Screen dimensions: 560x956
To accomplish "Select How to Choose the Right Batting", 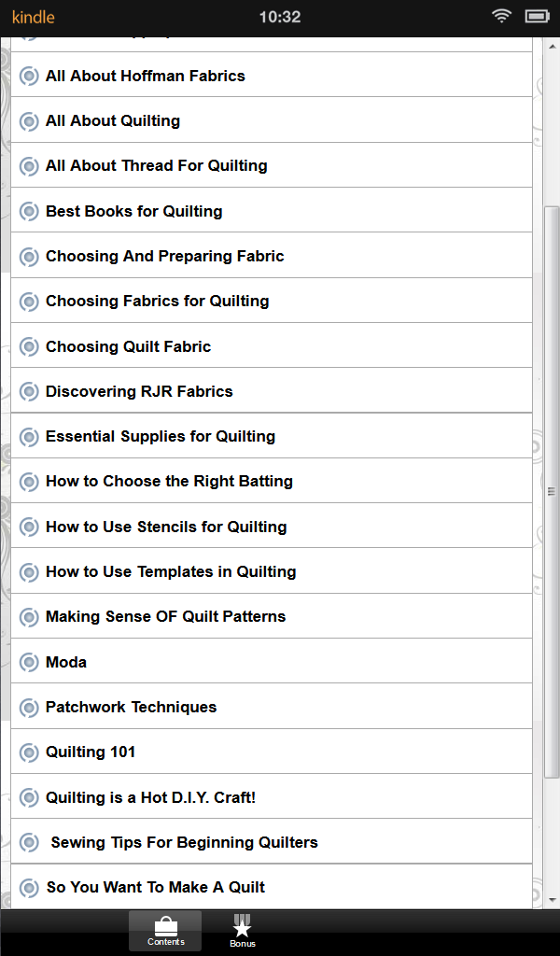I will click(x=169, y=481).
